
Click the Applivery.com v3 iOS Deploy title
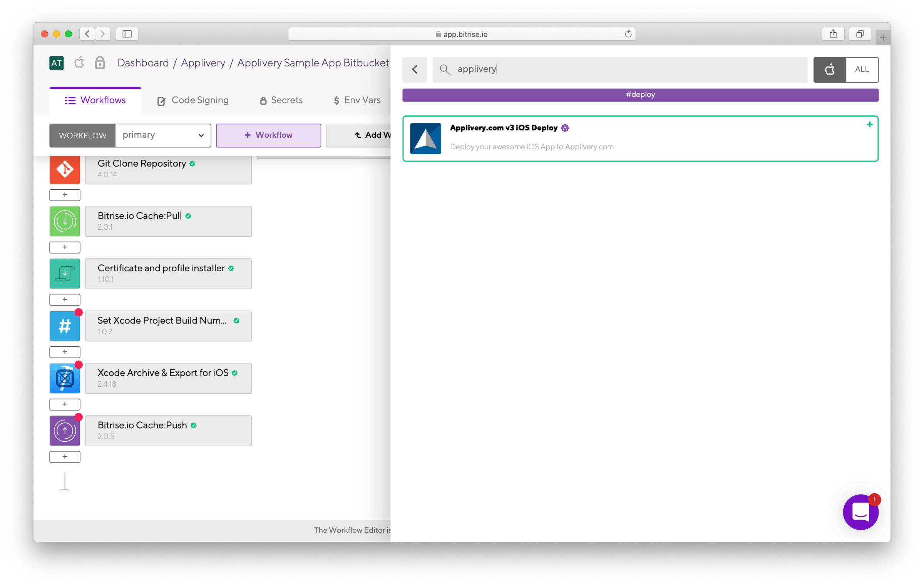504,128
